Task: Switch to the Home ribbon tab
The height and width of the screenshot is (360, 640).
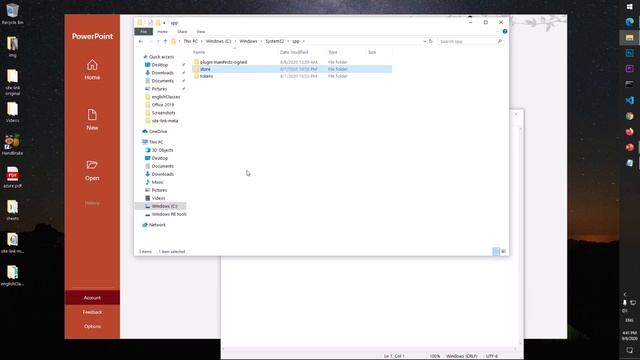Action: coord(162,31)
